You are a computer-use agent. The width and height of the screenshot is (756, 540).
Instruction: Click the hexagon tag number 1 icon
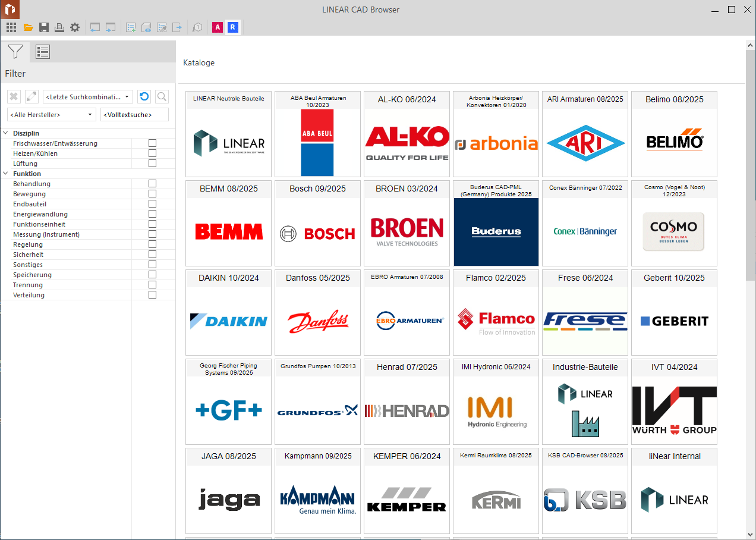coord(197,27)
